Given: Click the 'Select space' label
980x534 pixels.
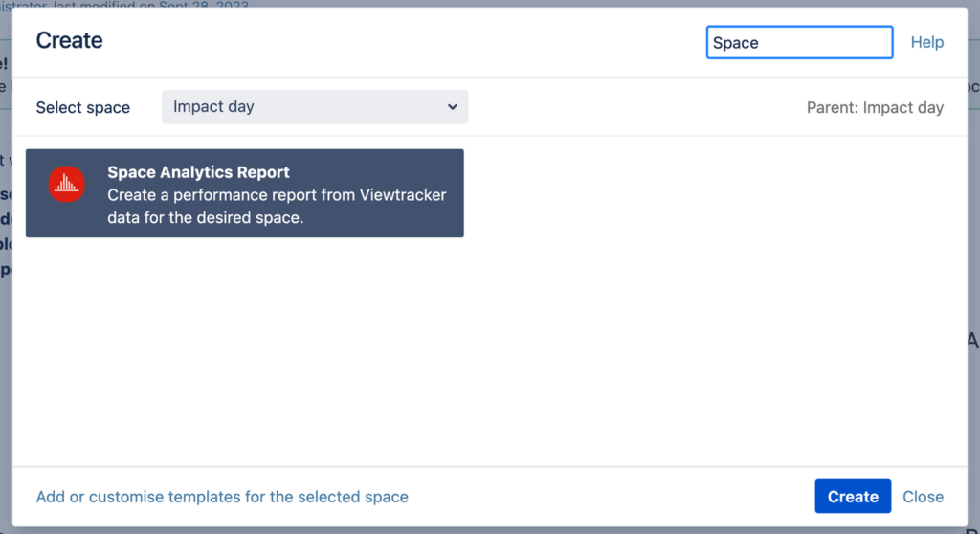Looking at the screenshot, I should coord(82,107).
